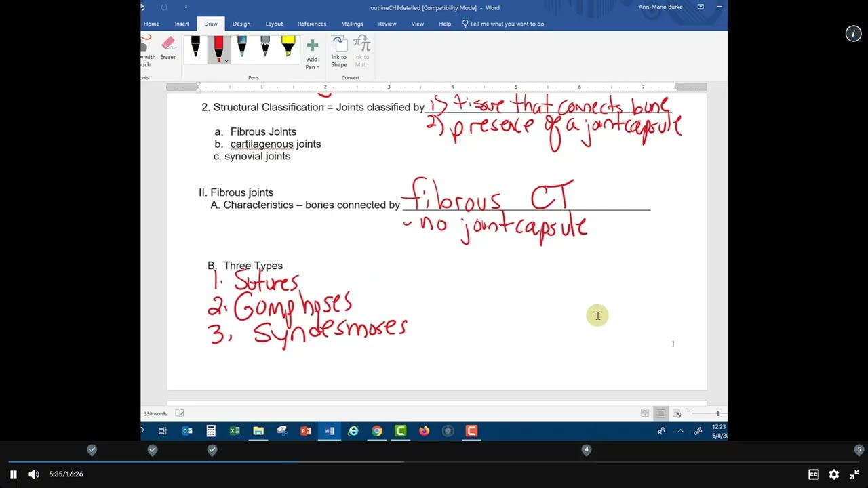Image resolution: width=868 pixels, height=488 pixels.
Task: Open Google Chrome from the taskbar
Action: click(377, 431)
